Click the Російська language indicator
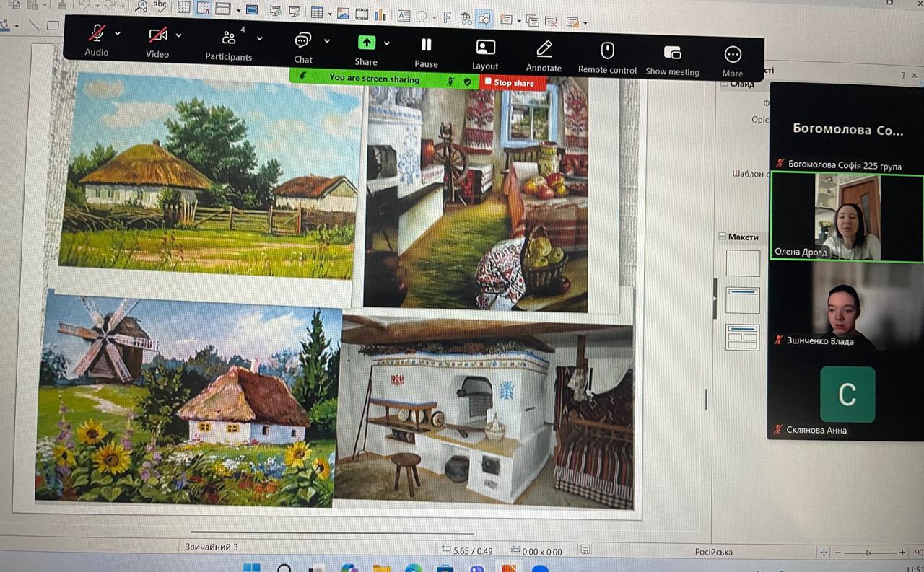 coord(713,552)
